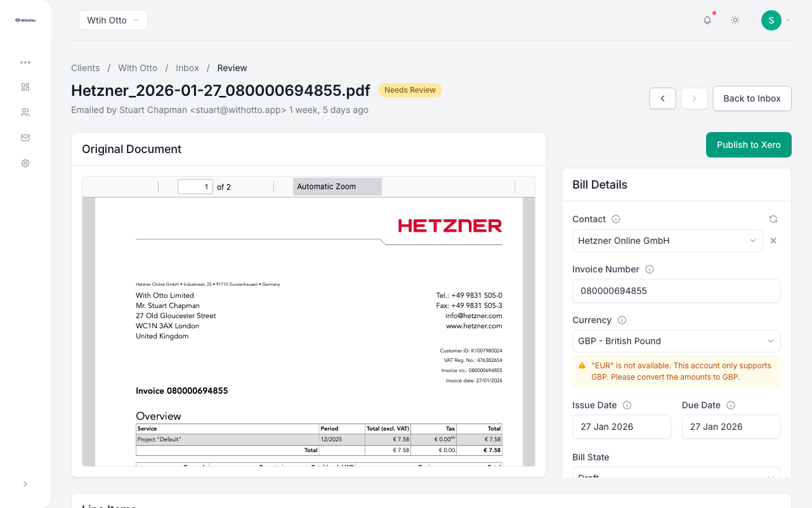Open the inbox mail icon in the sidebar

point(25,138)
